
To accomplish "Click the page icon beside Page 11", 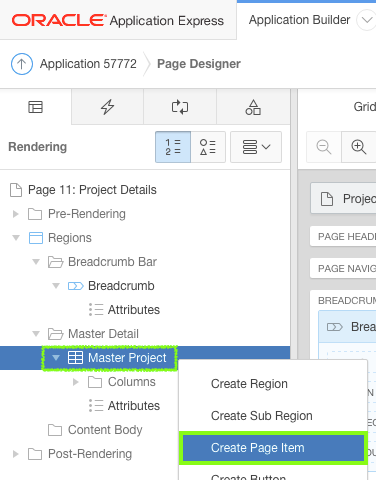I will pyautogui.click(x=16, y=190).
